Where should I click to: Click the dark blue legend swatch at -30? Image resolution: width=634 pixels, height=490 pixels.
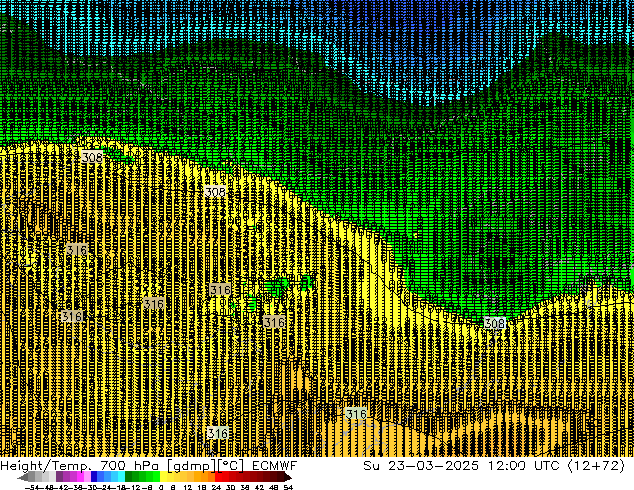pos(94,477)
